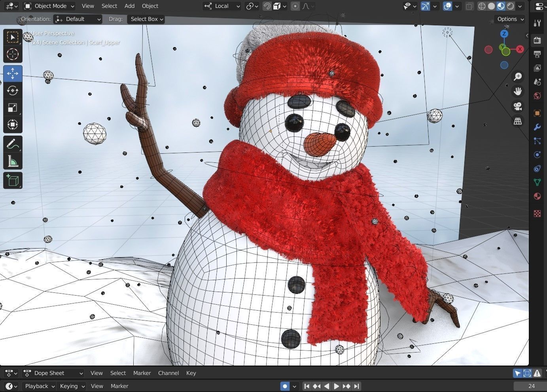Toggle Only Show Selected in Dope Sheet
The width and height of the screenshot is (547, 392).
pyautogui.click(x=517, y=373)
